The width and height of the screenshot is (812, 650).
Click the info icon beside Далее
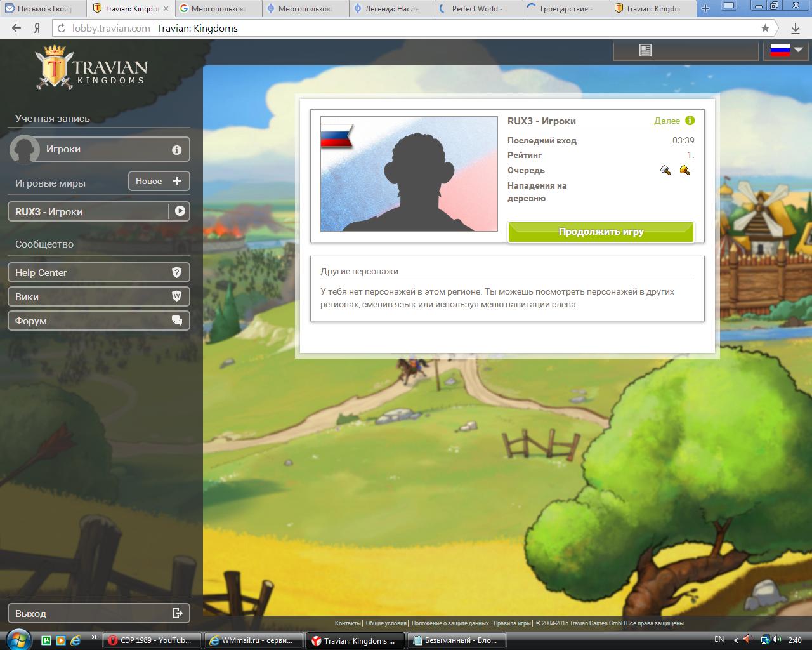tap(690, 121)
